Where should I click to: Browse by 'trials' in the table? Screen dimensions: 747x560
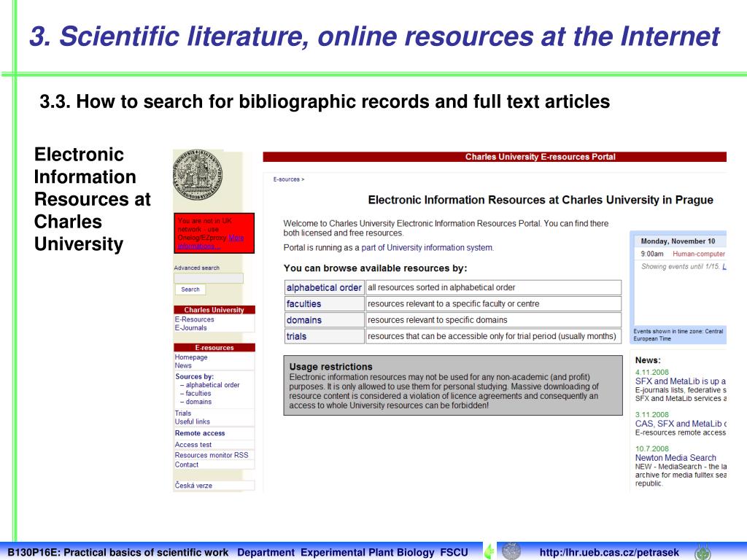(x=296, y=336)
